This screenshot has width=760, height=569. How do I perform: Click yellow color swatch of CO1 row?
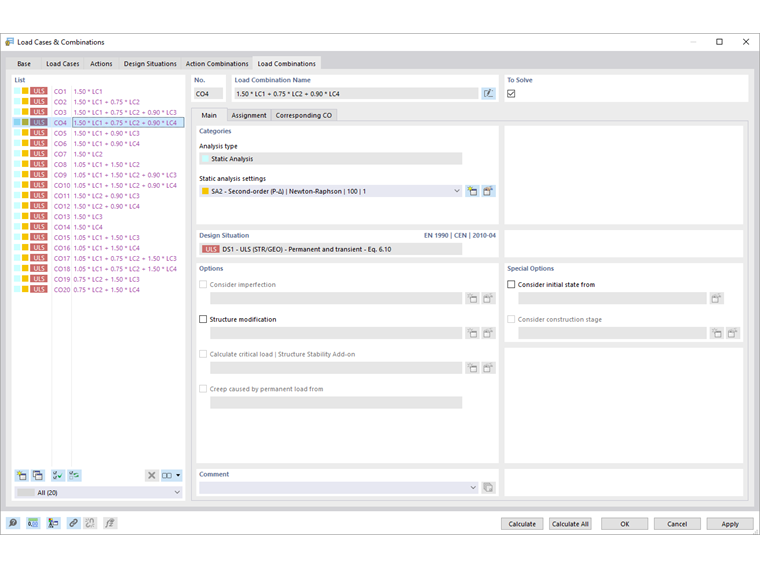(25, 91)
